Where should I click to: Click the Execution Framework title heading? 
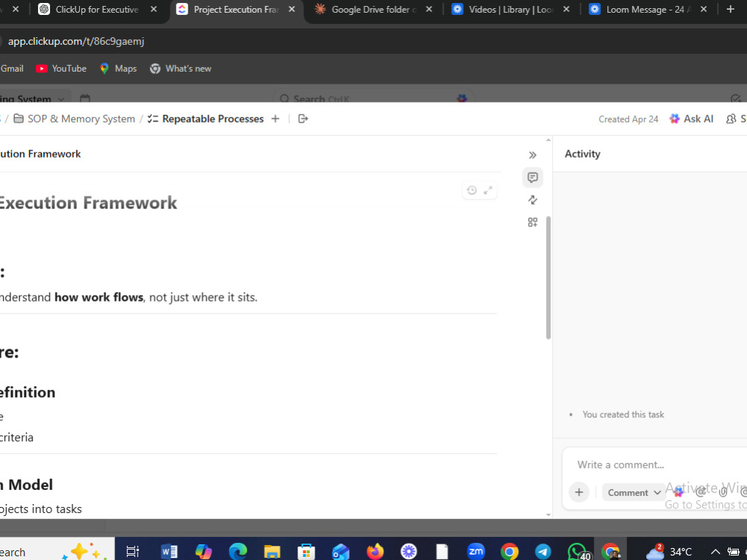[87, 203]
